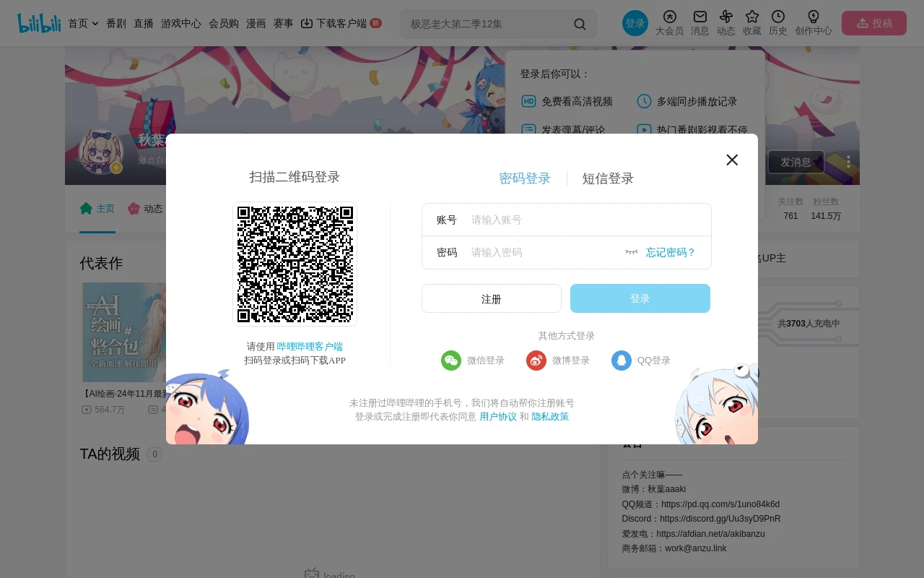Screen dimensions: 924x578
Task: Click the 隐私政策 privacy policy link
Action: pos(550,416)
